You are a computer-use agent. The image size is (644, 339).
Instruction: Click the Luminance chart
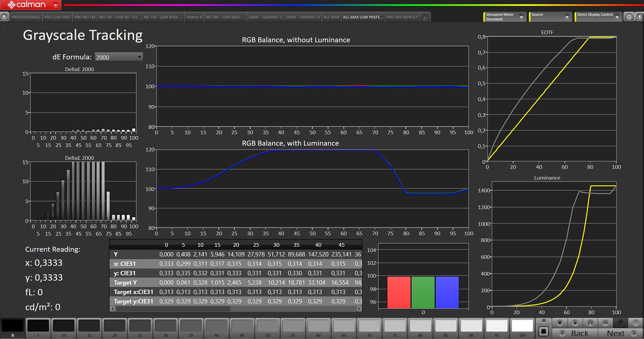[x=554, y=244]
